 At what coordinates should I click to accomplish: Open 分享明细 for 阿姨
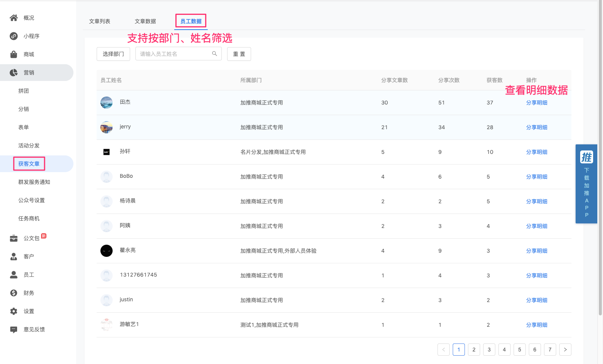(536, 226)
